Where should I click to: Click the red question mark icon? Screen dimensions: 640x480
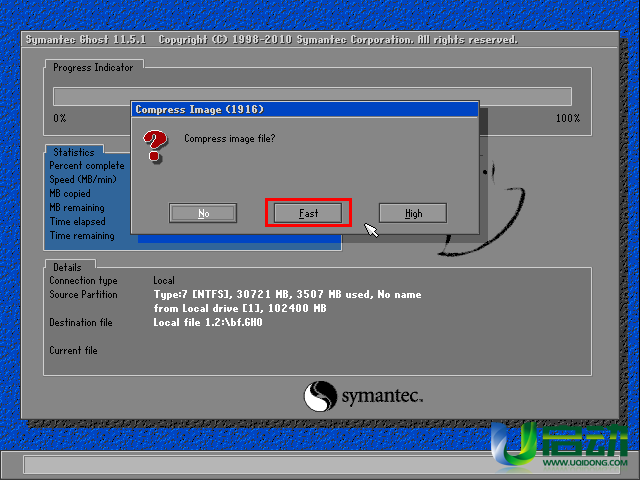point(155,146)
